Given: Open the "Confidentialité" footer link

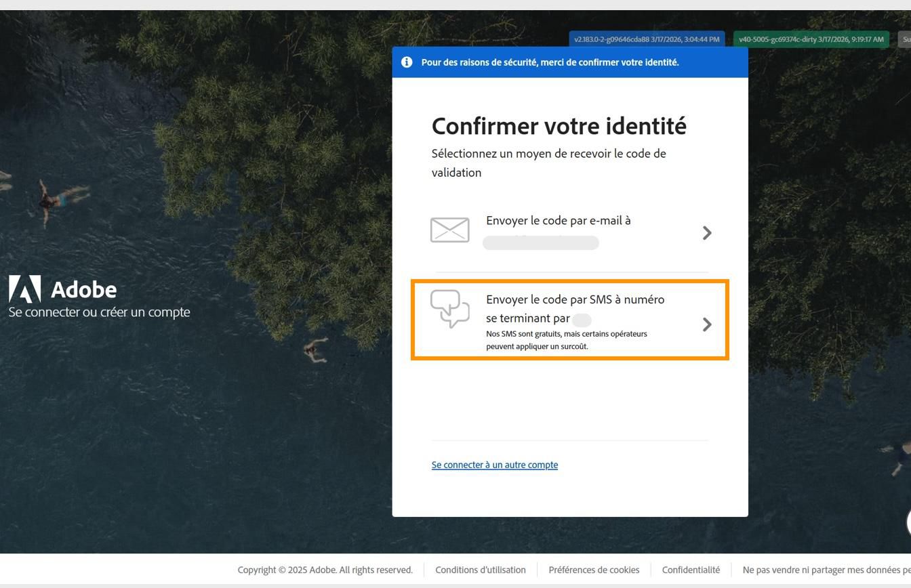Looking at the screenshot, I should 691,570.
